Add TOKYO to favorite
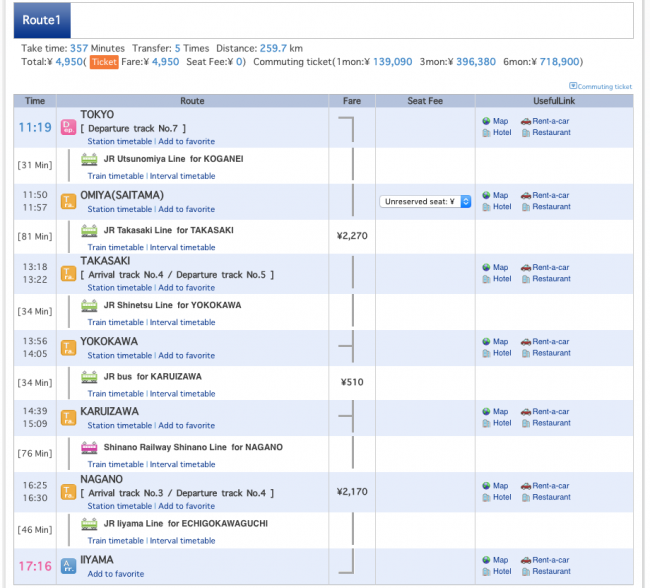Viewport: 650px width, 588px height. [187, 141]
